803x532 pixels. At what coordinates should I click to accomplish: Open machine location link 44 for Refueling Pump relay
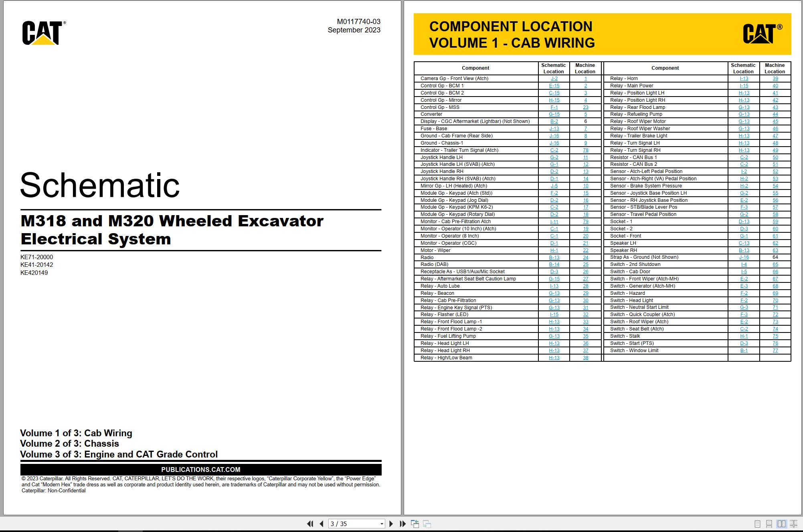[775, 114]
